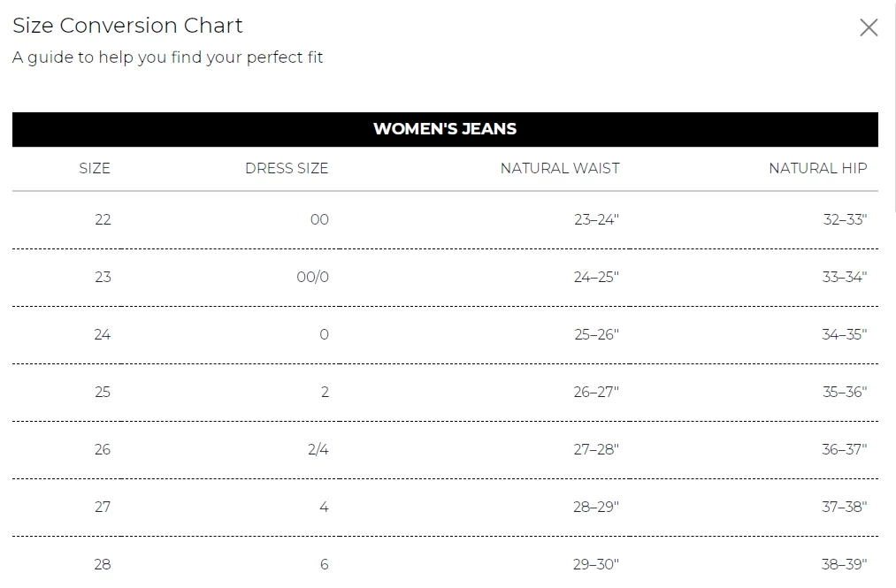The width and height of the screenshot is (896, 588).
Task: Click the 32–33" natural hip value
Action: (x=845, y=219)
